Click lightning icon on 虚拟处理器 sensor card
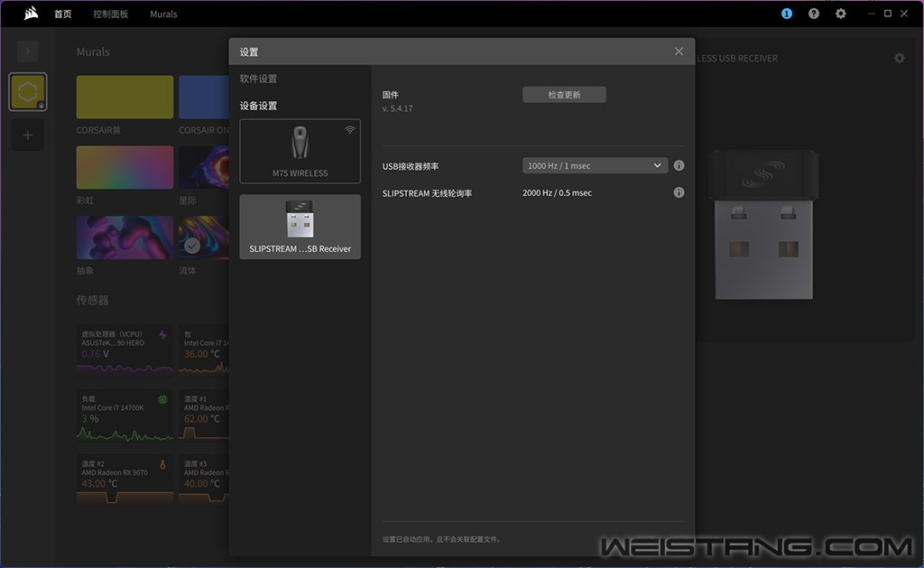The width and height of the screenshot is (924, 568). click(x=162, y=335)
